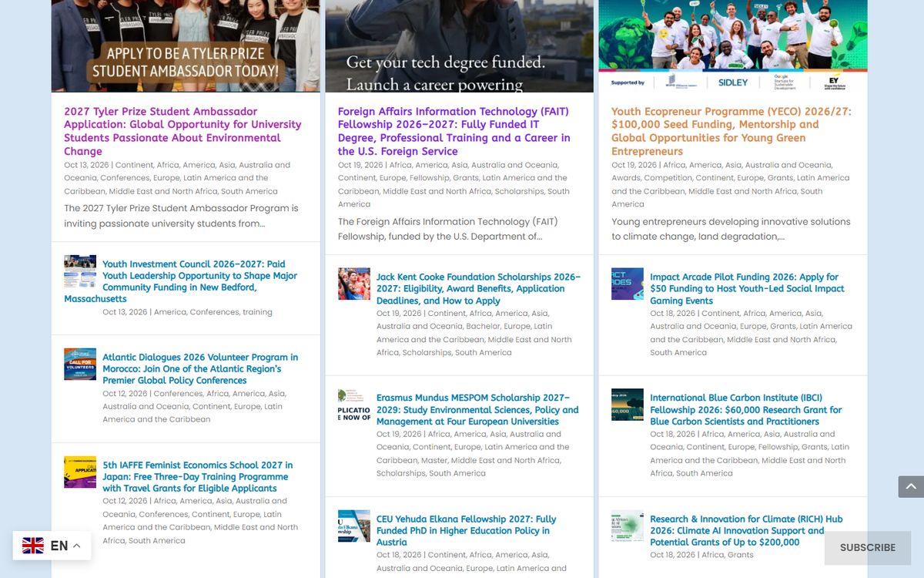Click the UK flag icon
This screenshot has height=578, width=924.
(33, 546)
